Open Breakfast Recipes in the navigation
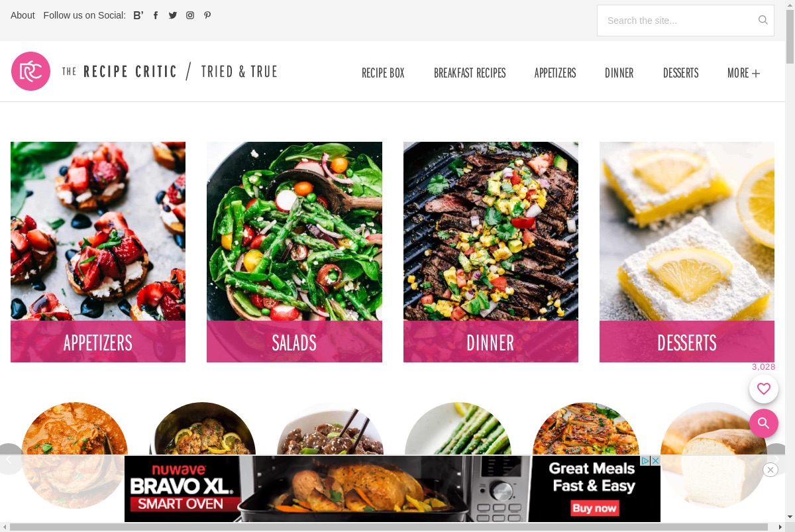The height and width of the screenshot is (532, 795). pos(470,73)
